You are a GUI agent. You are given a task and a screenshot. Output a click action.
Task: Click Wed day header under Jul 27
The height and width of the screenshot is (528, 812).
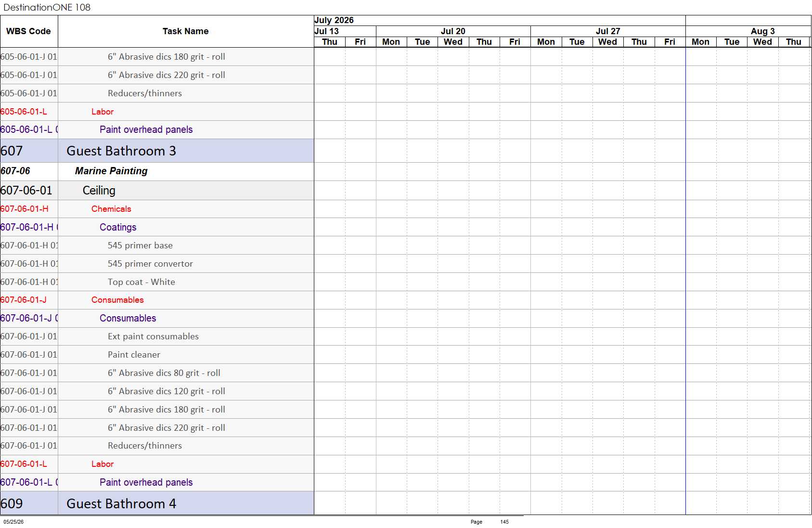[607, 42]
